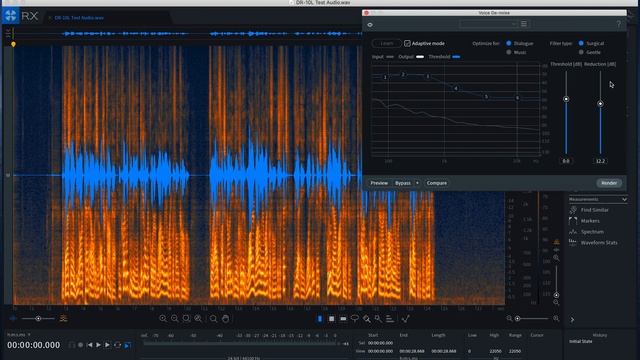Click the instant process checkmark tool
This screenshot has height=360, width=640.
(405, 318)
